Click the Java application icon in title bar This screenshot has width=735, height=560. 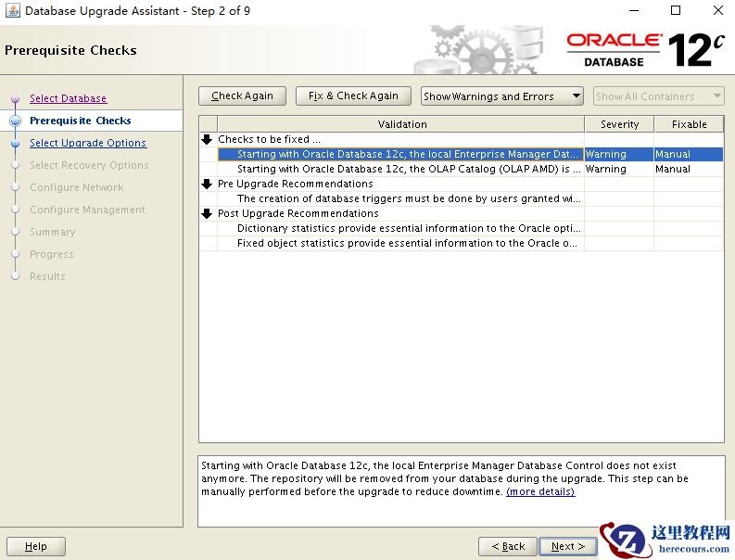13,10
